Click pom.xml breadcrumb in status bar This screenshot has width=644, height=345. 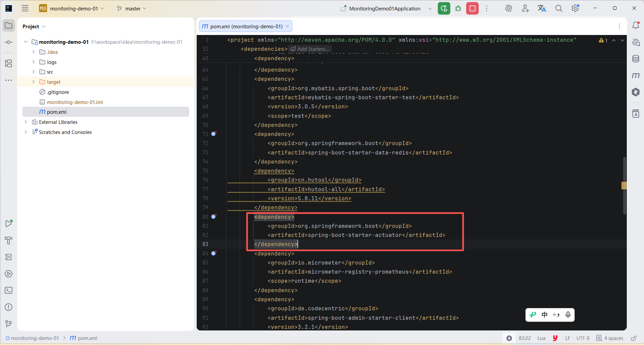[x=84, y=338]
